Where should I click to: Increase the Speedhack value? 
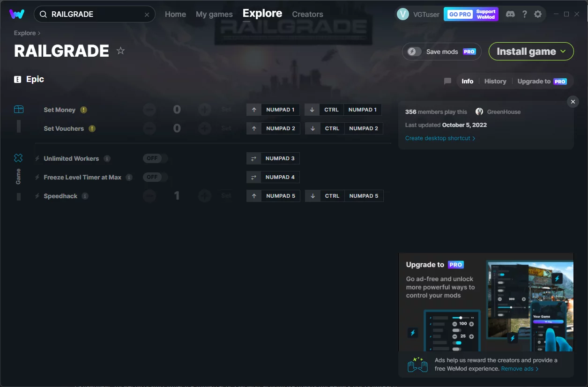click(x=204, y=196)
